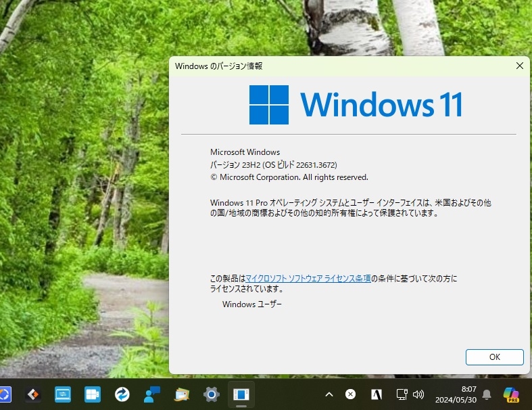Click the 'Windows のバージョン情報' title bar text

(218, 66)
